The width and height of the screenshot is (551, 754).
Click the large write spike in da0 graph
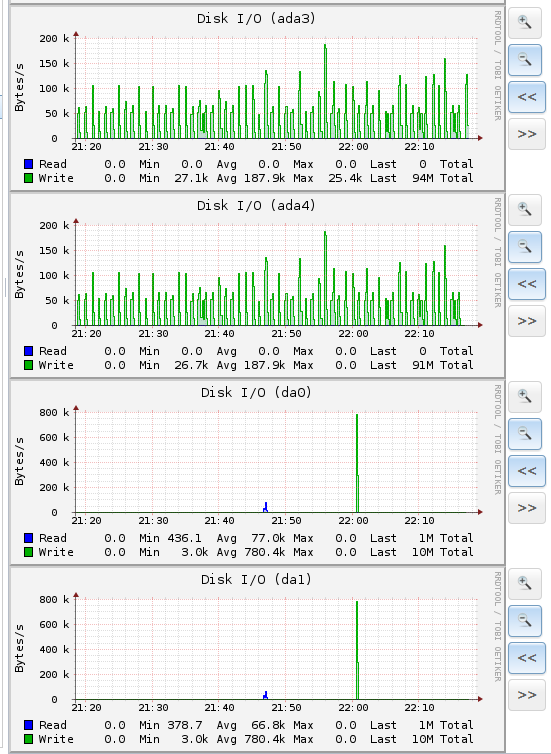(357, 463)
